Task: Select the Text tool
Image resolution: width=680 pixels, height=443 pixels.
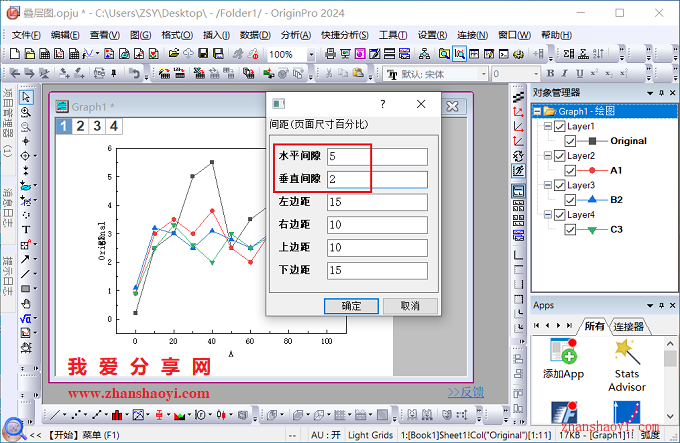Action: pyautogui.click(x=26, y=230)
